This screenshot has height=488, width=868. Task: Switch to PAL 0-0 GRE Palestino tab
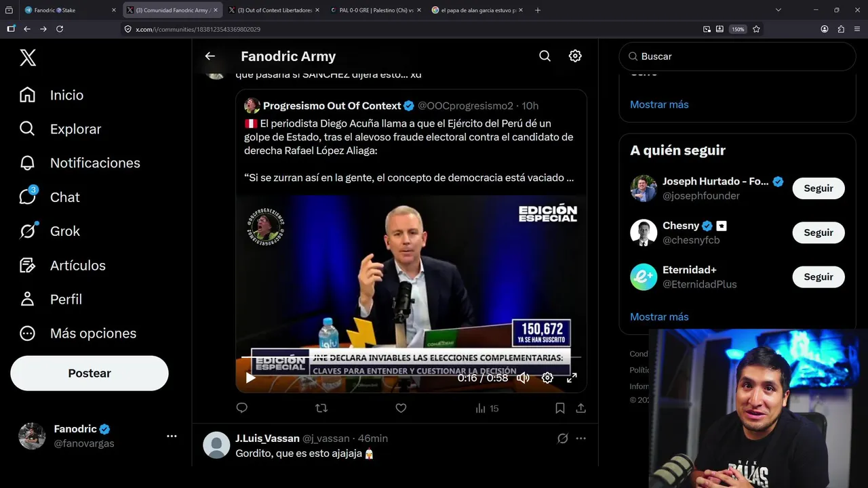pyautogui.click(x=375, y=10)
